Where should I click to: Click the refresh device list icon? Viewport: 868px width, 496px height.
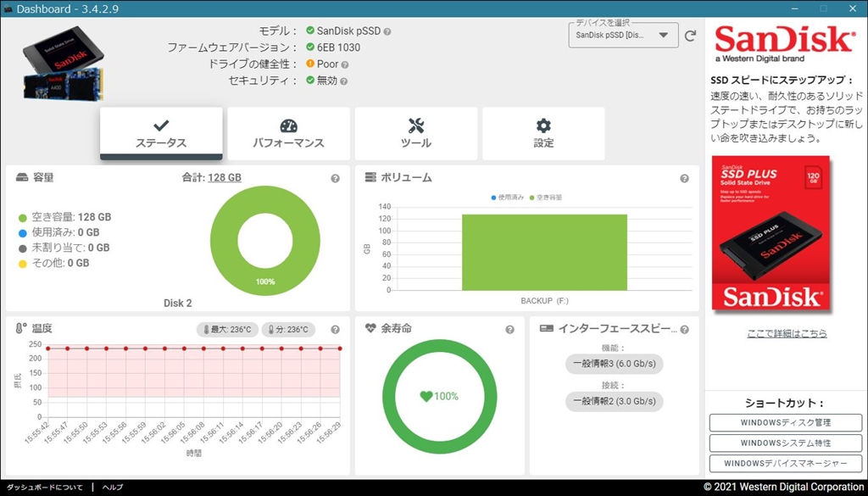pos(690,36)
